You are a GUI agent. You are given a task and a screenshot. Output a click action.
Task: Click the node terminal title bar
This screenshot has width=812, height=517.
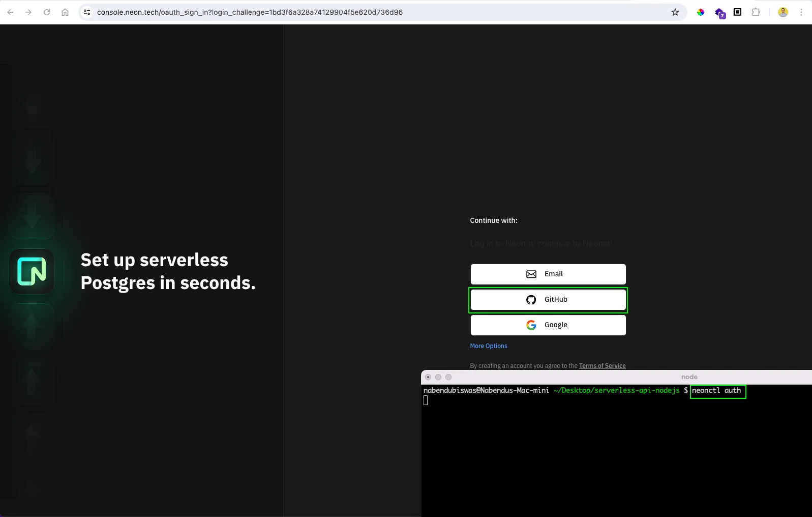616,377
